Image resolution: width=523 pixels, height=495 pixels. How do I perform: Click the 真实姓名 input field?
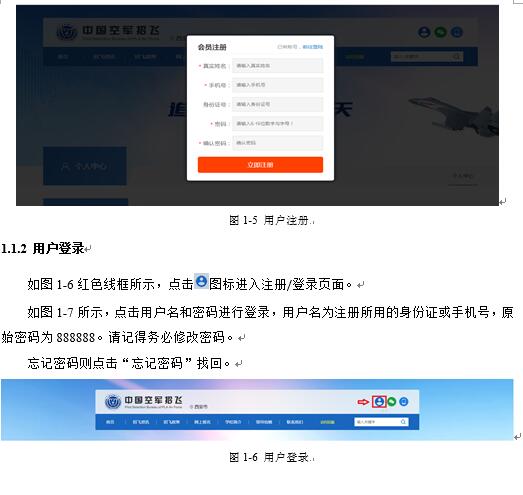pos(278,66)
